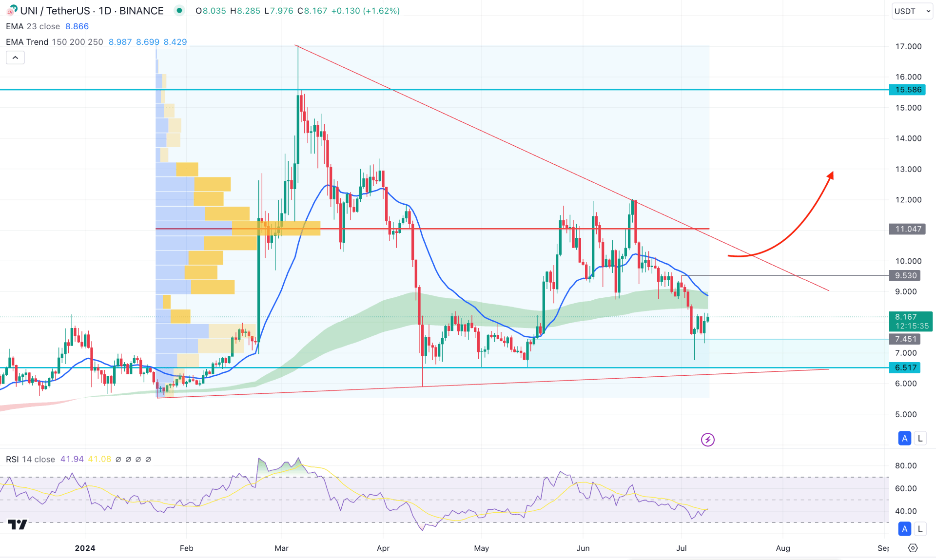Viewport: 936px width, 560px height.
Task: Click the TradingView logo watermark button
Action: click(x=18, y=524)
